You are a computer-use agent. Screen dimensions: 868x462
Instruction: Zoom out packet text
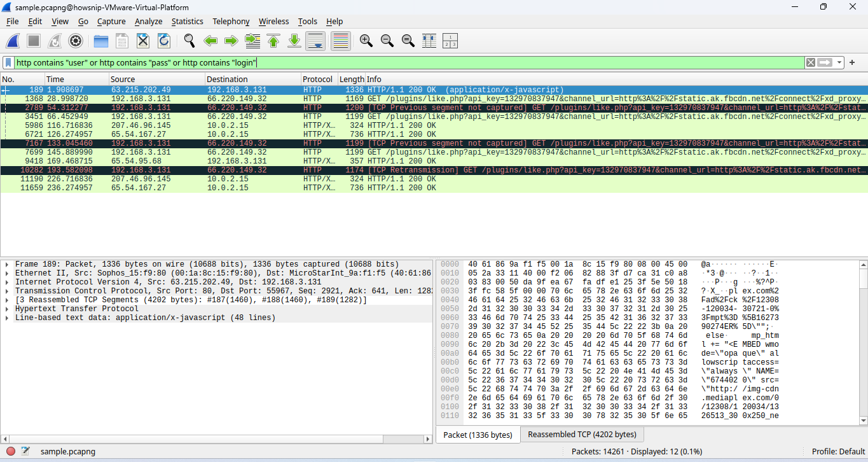click(x=387, y=41)
